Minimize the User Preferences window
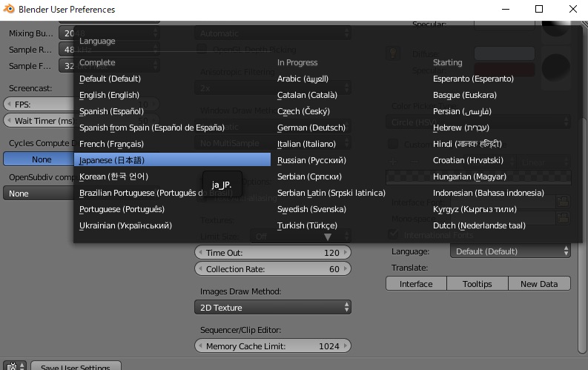This screenshot has height=370, width=588. [506, 9]
